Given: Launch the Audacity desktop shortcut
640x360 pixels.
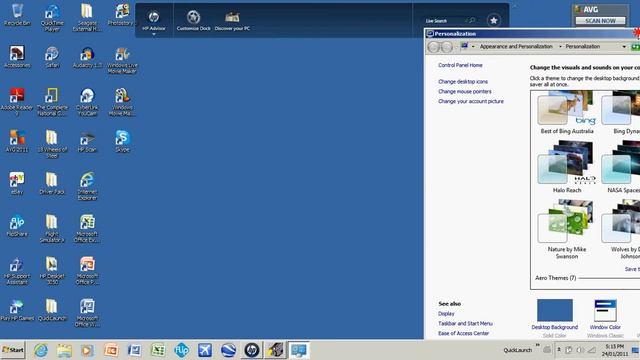Looking at the screenshot, I should [87, 57].
